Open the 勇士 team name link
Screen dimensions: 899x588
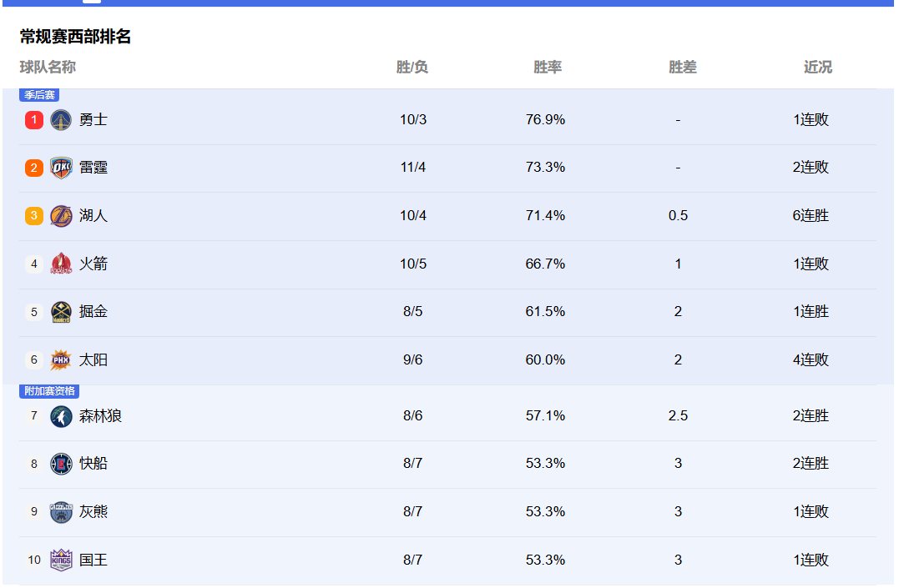click(93, 120)
